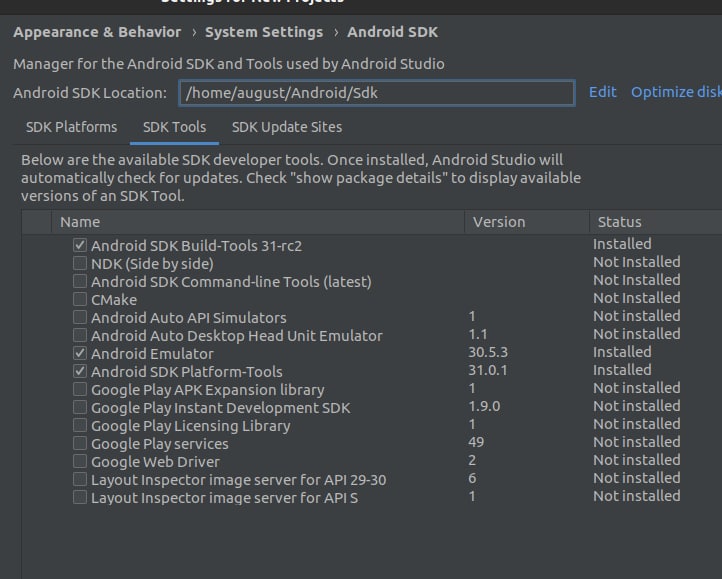The image size is (722, 579).
Task: Click version 49 of Google Play services
Action: (x=476, y=442)
